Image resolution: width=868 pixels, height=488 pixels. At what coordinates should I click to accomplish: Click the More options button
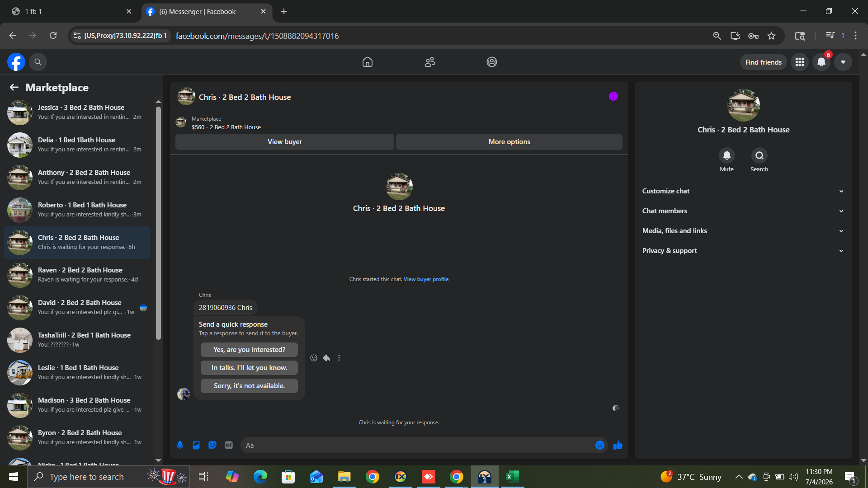(x=509, y=142)
